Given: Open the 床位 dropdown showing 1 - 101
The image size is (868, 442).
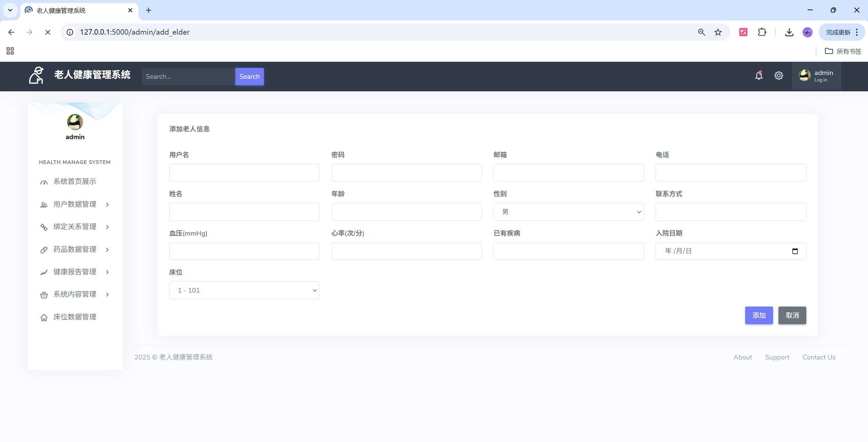Looking at the screenshot, I should point(244,290).
